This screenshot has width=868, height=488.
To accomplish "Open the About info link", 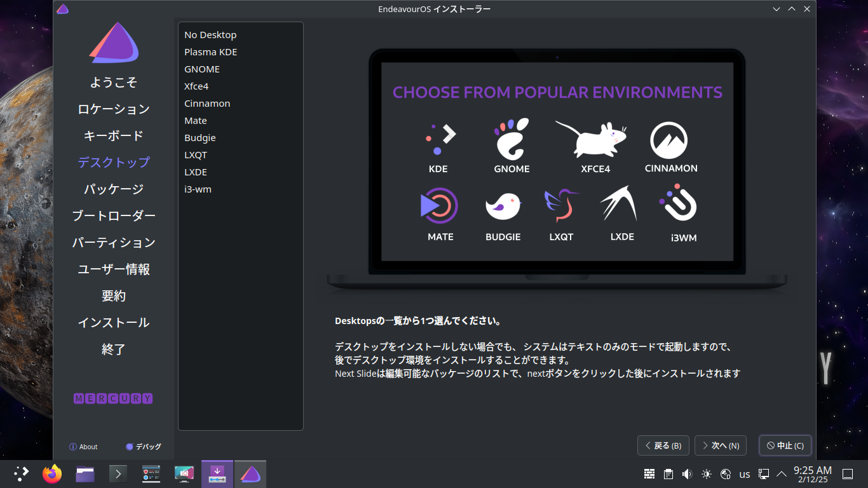I will [x=83, y=447].
